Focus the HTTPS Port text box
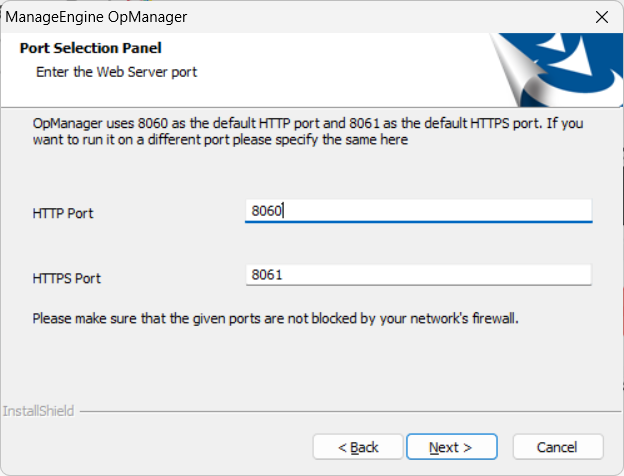The height and width of the screenshot is (476, 624). pos(418,275)
